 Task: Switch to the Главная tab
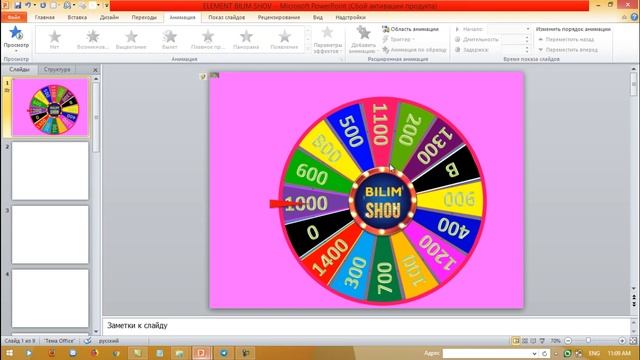[x=44, y=18]
